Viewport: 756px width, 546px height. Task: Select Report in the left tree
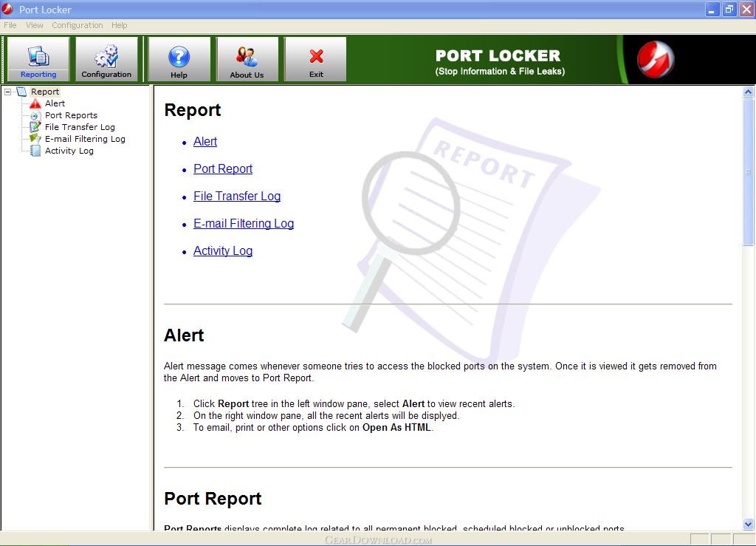click(x=45, y=92)
